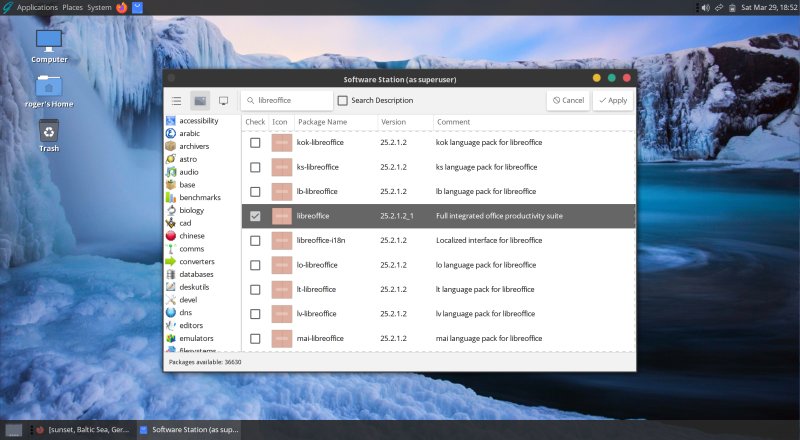Image resolution: width=800 pixels, height=440 pixels.
Task: Open the Places menu
Action: 73,7
